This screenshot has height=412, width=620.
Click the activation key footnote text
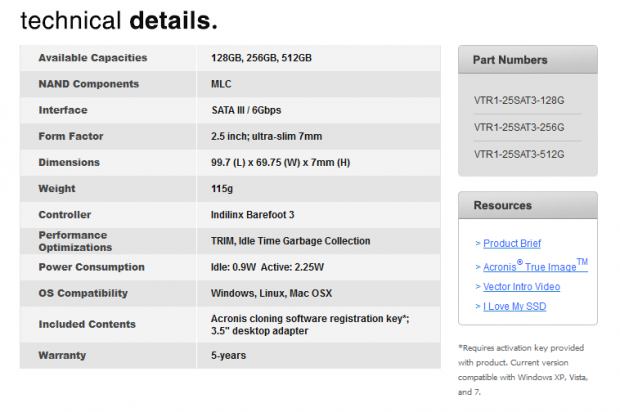pyautogui.click(x=523, y=370)
